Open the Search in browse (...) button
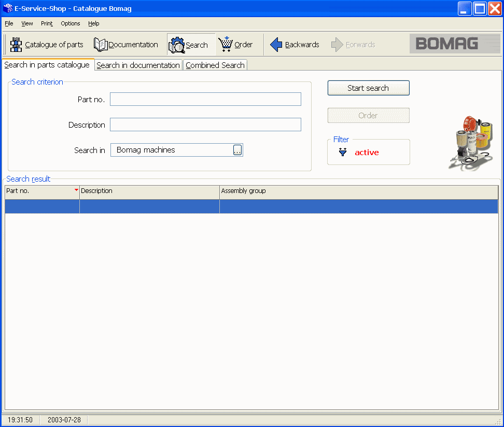The width and height of the screenshot is (504, 427). tap(237, 150)
